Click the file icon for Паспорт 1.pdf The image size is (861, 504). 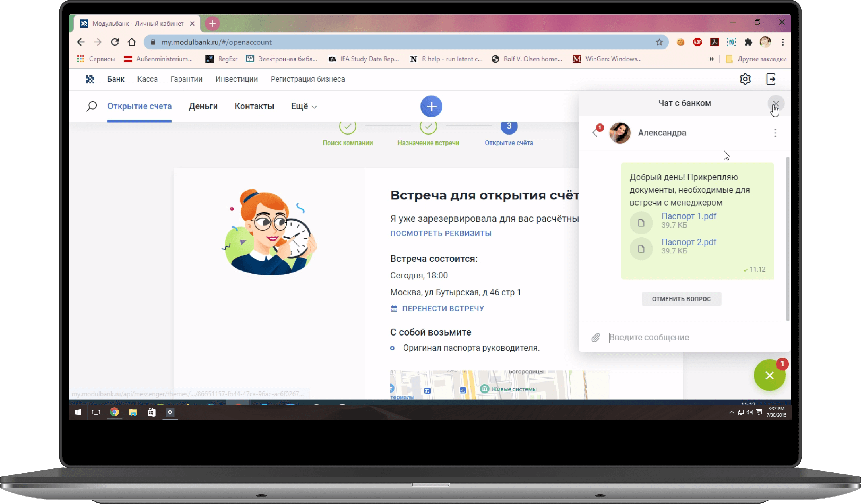(x=641, y=223)
